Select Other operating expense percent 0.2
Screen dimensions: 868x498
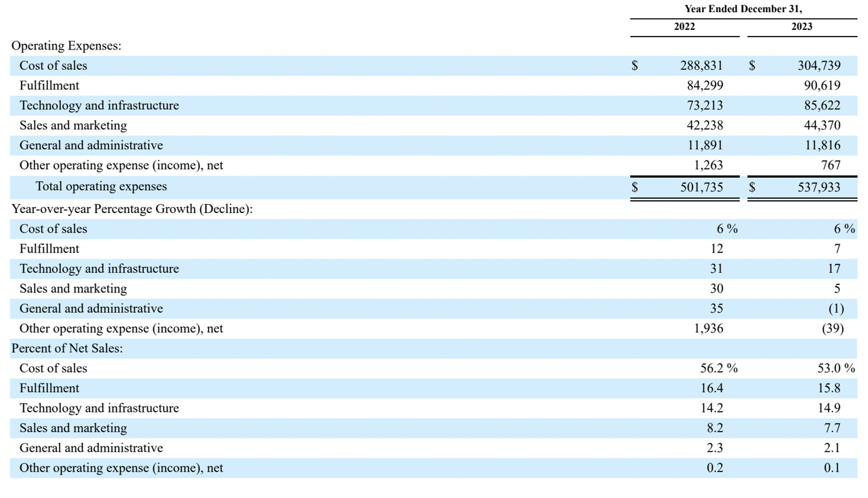pos(715,468)
